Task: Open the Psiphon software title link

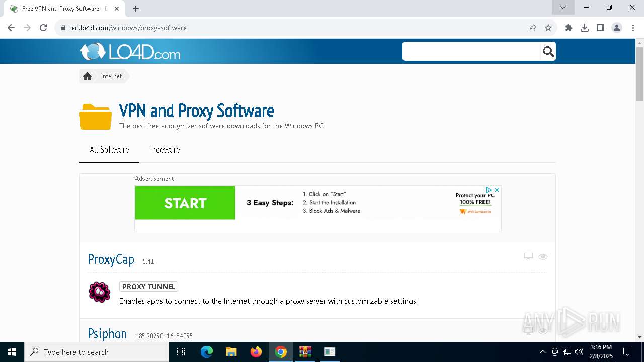Action: 107,334
